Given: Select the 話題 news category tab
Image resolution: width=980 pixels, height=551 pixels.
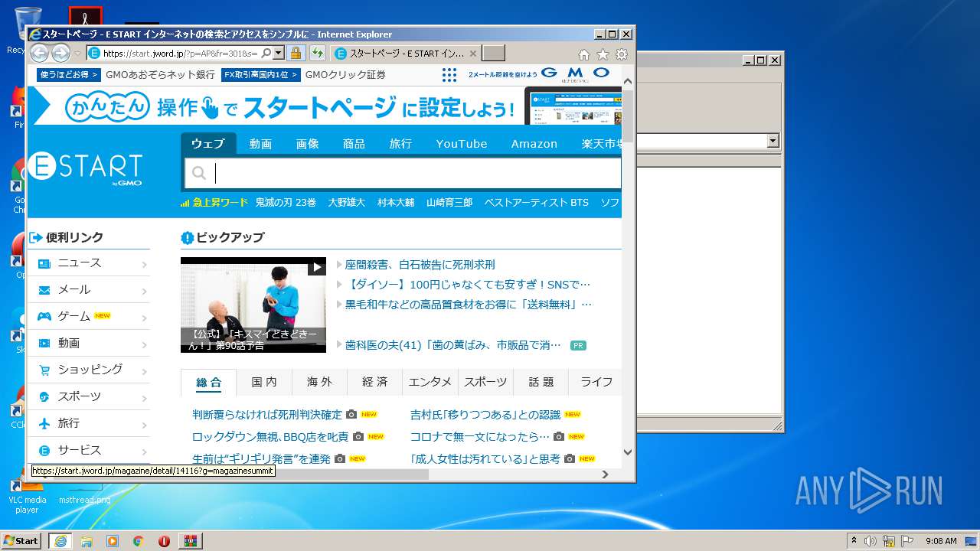Looking at the screenshot, I should (541, 382).
